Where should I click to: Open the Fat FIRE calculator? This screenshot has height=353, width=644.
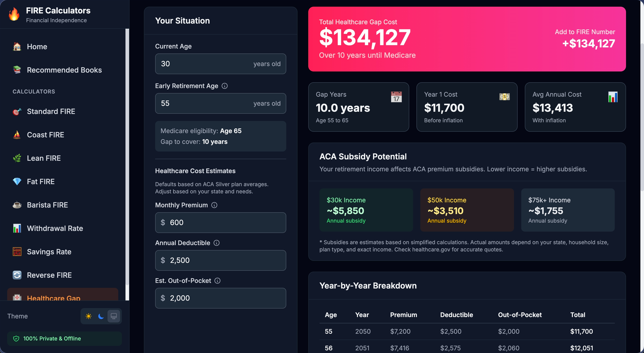pos(41,181)
